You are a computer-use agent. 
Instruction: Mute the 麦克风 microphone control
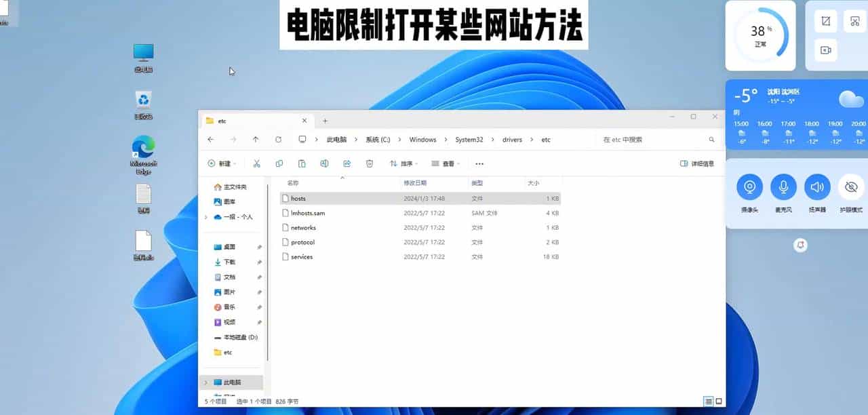coord(783,189)
